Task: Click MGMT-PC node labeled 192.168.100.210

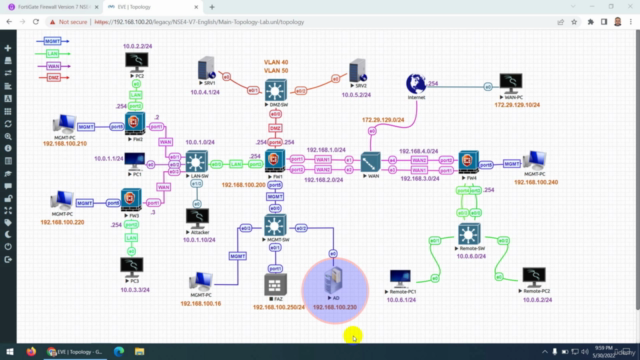Action: point(64,124)
